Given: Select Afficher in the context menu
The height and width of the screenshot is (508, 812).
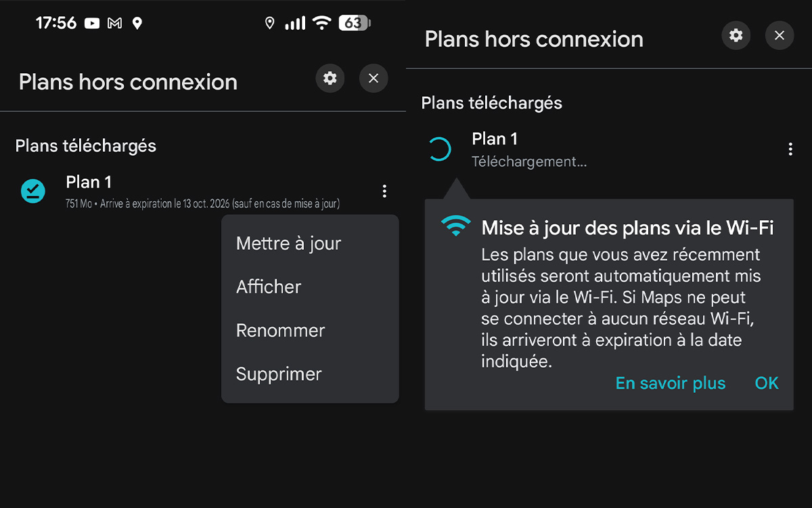Looking at the screenshot, I should click(x=269, y=287).
